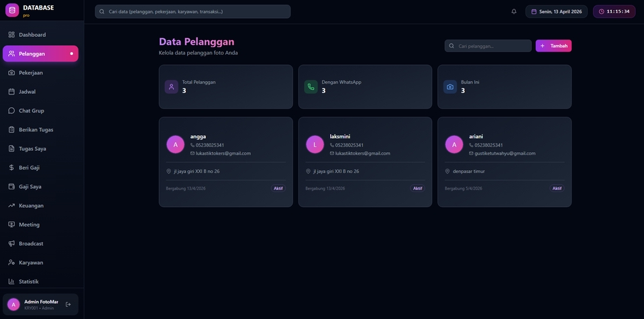Click the Admin FotoMar avatar
644x319 pixels.
point(13,304)
